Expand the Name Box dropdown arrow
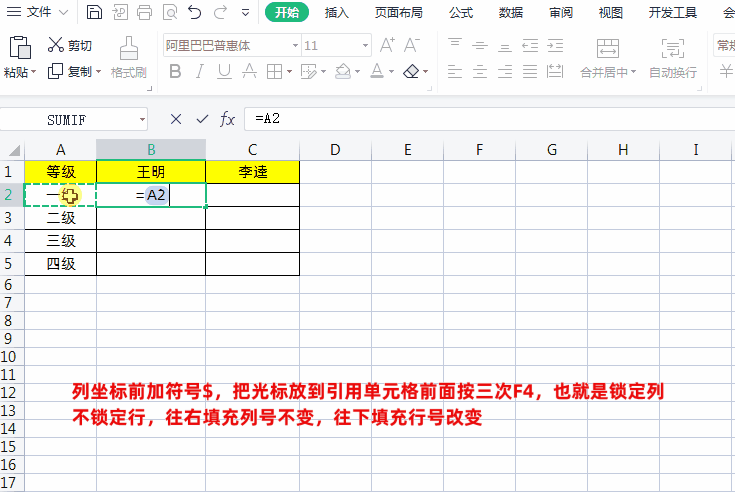The image size is (735, 492). tap(142, 120)
